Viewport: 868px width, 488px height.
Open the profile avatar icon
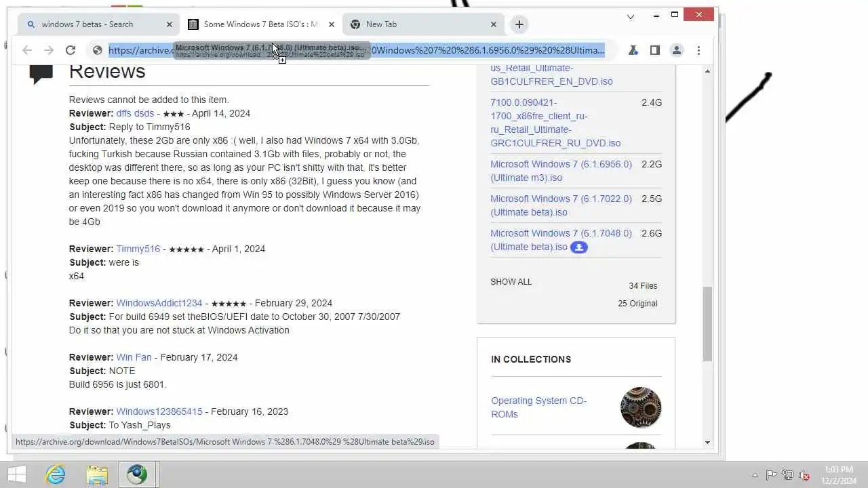coord(676,50)
